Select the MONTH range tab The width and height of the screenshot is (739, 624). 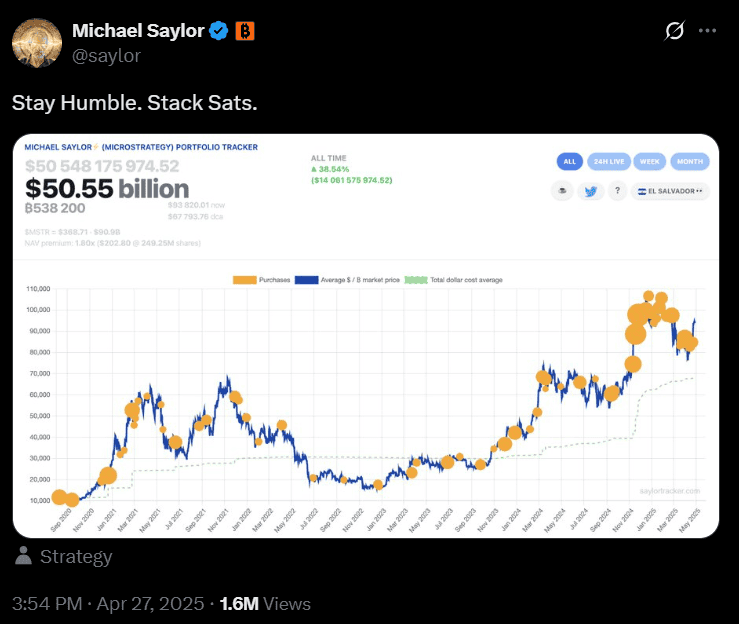point(690,162)
